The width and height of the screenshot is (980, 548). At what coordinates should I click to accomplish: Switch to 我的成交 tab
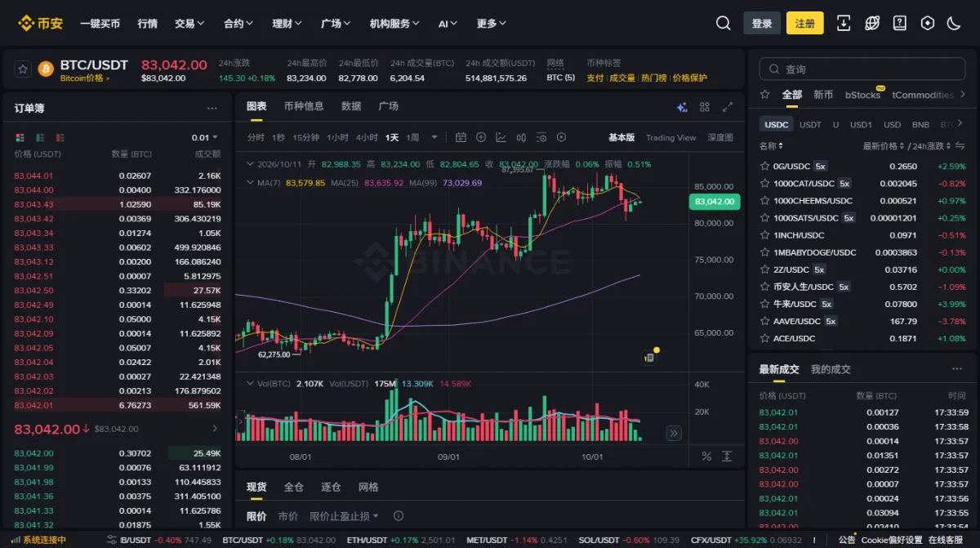[x=831, y=369]
